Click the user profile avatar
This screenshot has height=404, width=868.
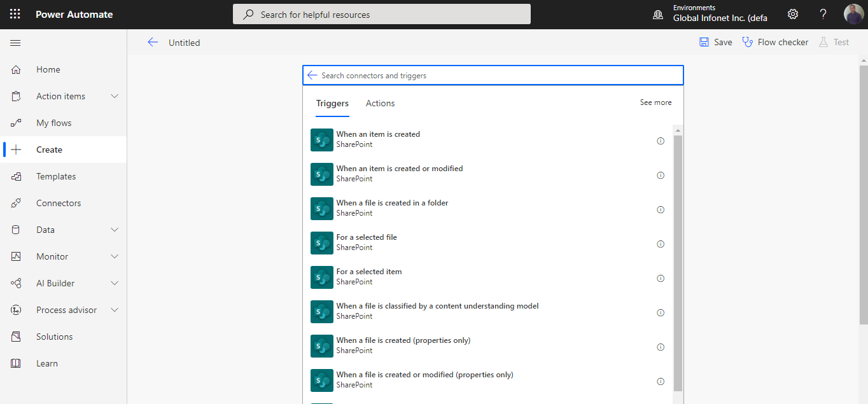(x=853, y=13)
